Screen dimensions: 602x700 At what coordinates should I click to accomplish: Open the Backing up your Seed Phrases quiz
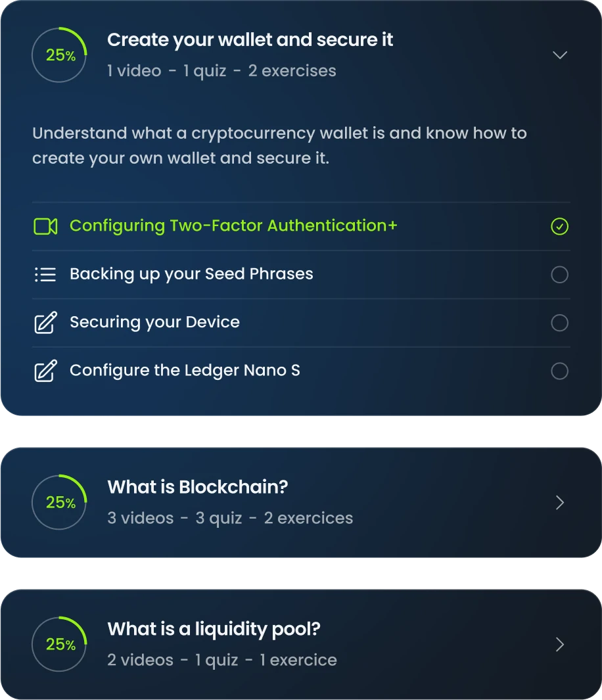coord(191,274)
